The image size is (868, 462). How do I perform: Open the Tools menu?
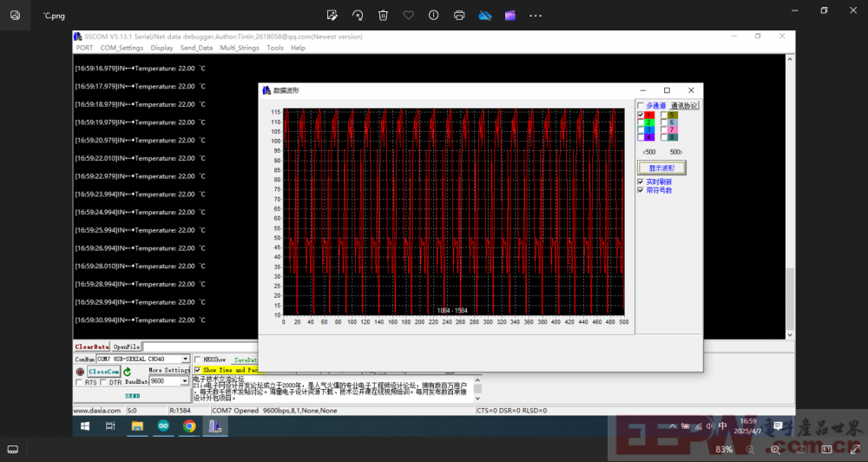(x=275, y=48)
